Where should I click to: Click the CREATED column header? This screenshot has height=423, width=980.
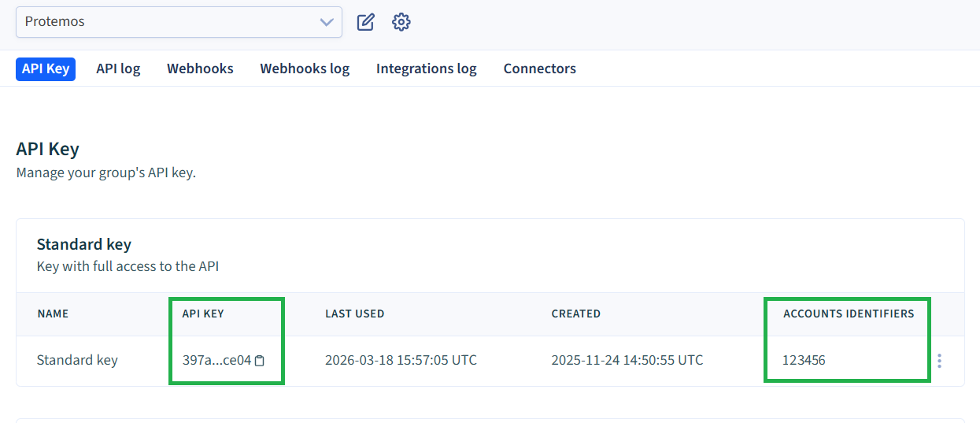click(575, 314)
